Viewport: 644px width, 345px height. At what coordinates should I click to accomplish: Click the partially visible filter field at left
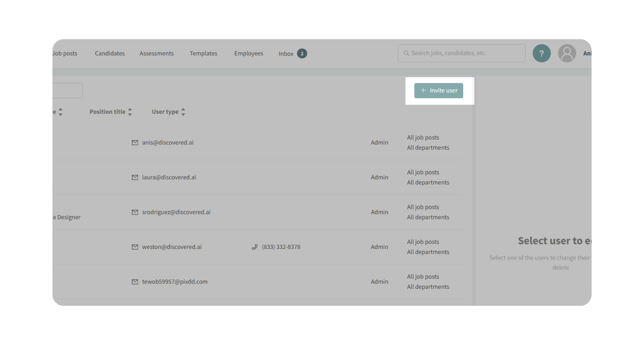pos(67,90)
